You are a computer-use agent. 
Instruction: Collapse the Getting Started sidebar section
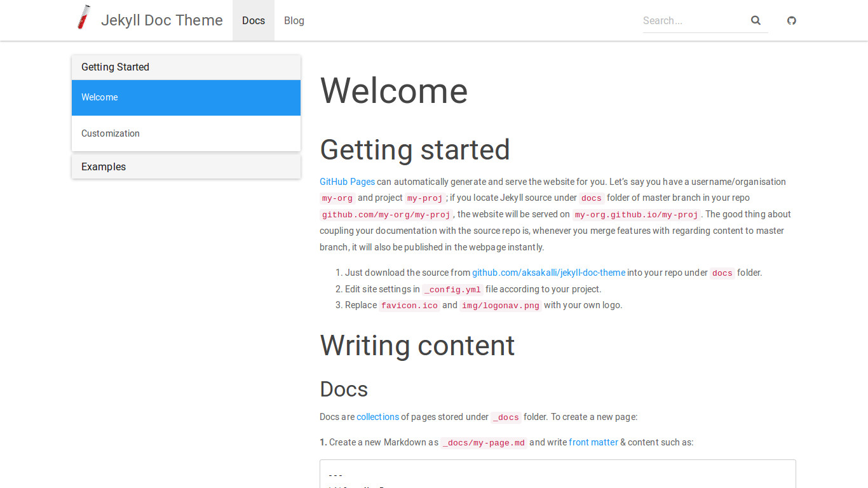point(115,67)
